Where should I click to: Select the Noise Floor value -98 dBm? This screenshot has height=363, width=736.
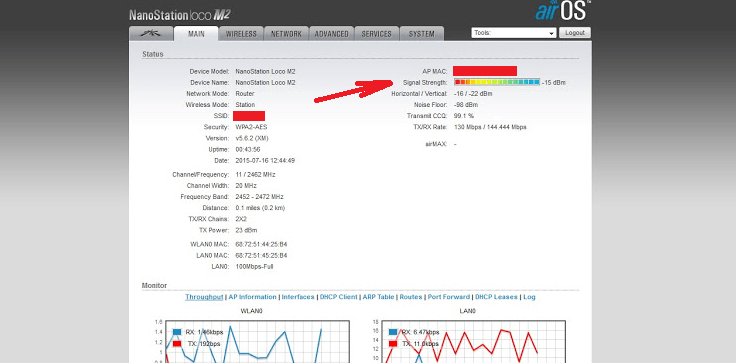(466, 105)
